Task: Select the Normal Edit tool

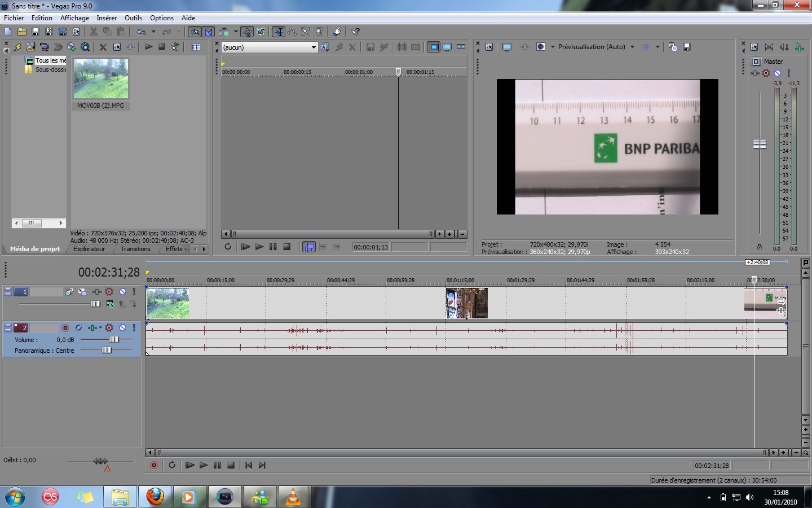Action: (279, 32)
